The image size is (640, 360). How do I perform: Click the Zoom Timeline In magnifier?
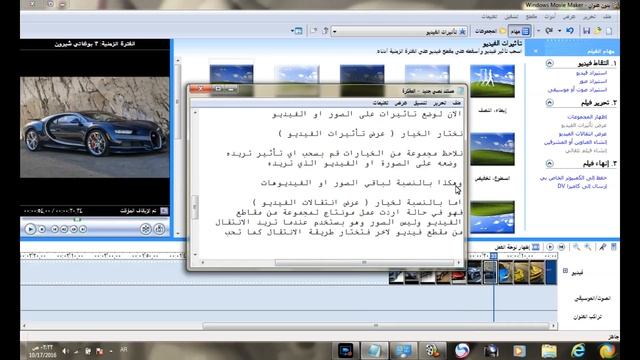point(588,247)
